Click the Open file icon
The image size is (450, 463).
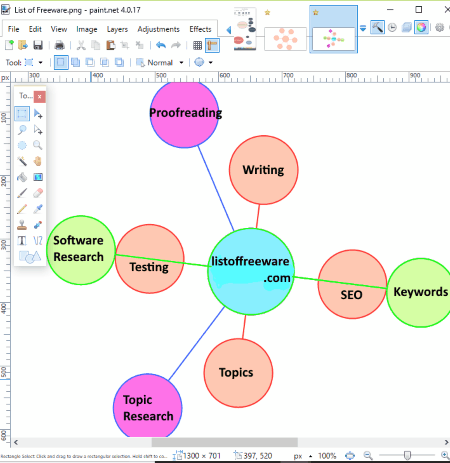pos(23,45)
